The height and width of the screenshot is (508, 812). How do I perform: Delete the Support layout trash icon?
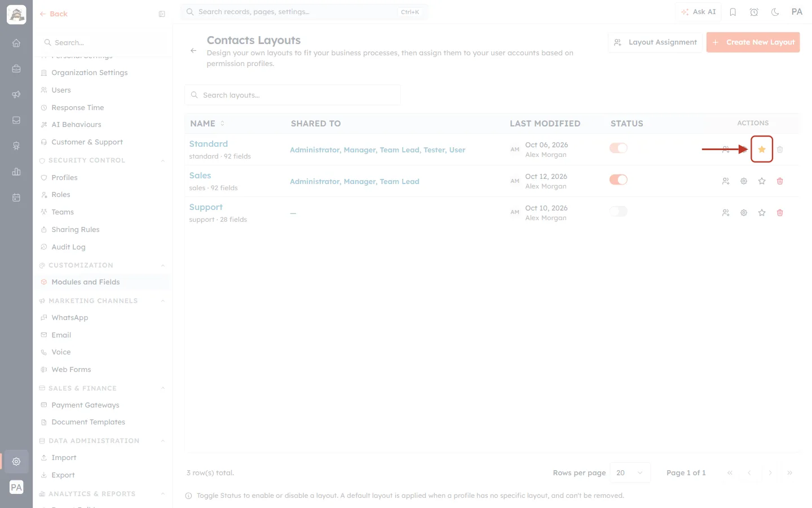(780, 213)
